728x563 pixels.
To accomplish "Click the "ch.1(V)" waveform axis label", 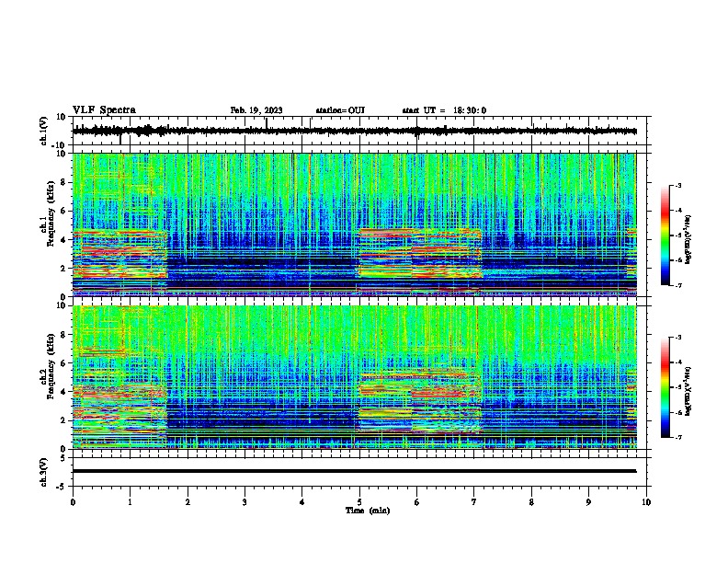I will point(44,131).
